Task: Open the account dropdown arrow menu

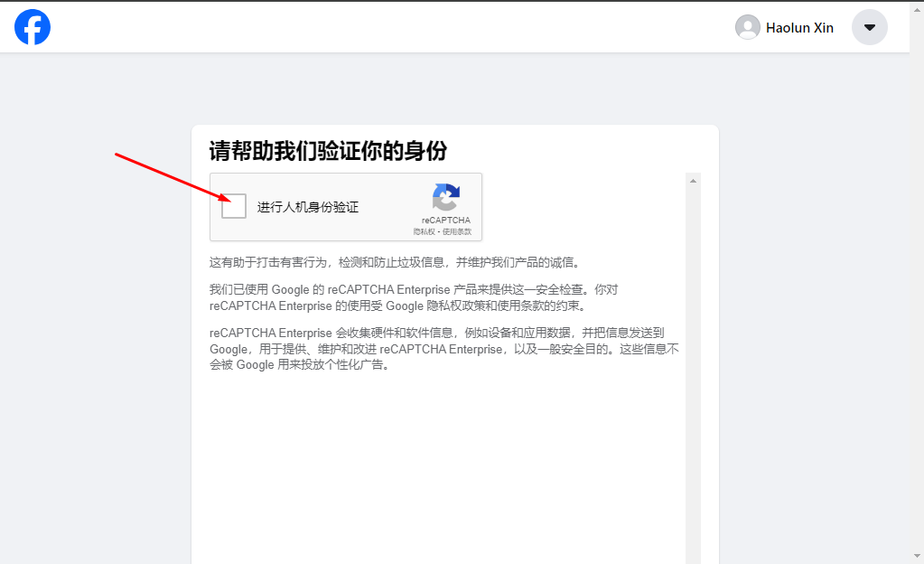Action: (869, 27)
